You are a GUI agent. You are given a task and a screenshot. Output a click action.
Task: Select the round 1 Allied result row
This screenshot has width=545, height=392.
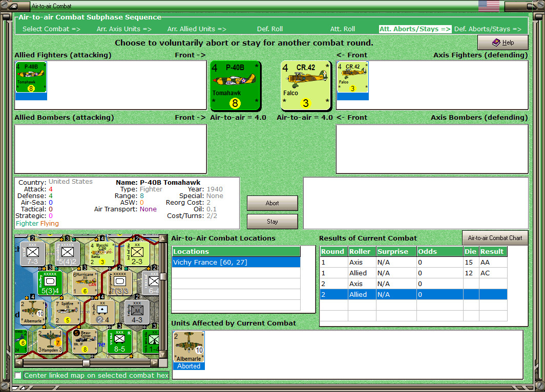coord(414,273)
